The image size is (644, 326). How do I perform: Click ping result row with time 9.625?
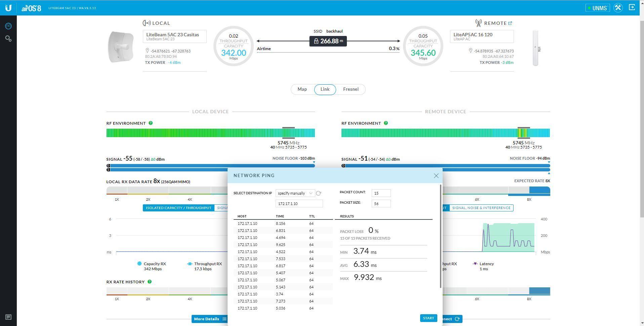coord(283,245)
